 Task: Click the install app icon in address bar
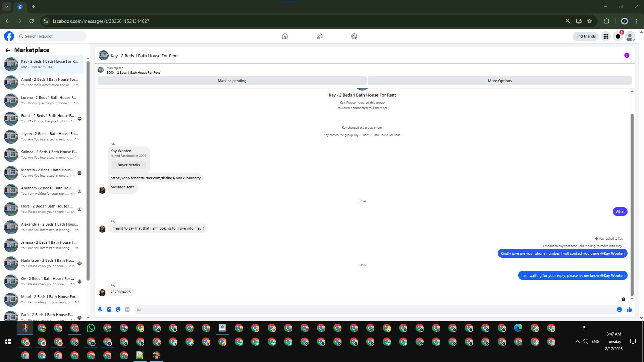pos(579,21)
